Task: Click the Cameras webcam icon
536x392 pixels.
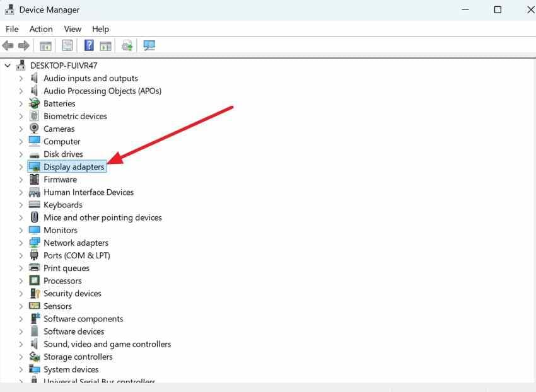Action: click(34, 129)
